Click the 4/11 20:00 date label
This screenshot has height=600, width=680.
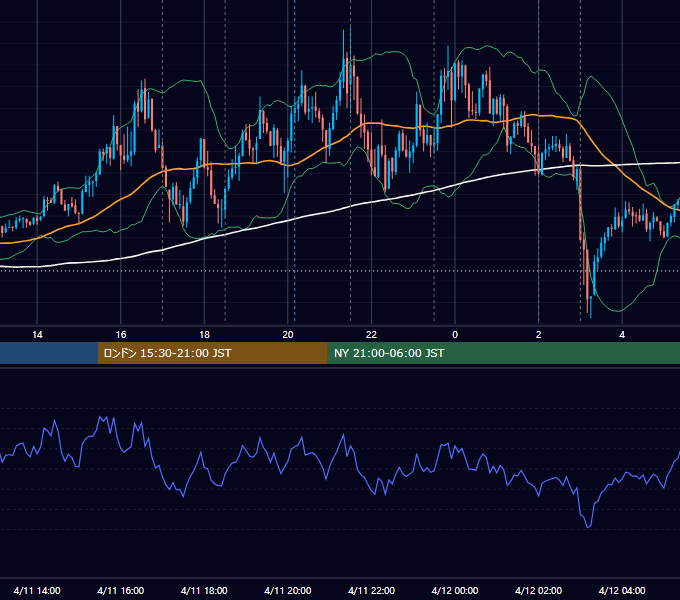click(x=288, y=590)
